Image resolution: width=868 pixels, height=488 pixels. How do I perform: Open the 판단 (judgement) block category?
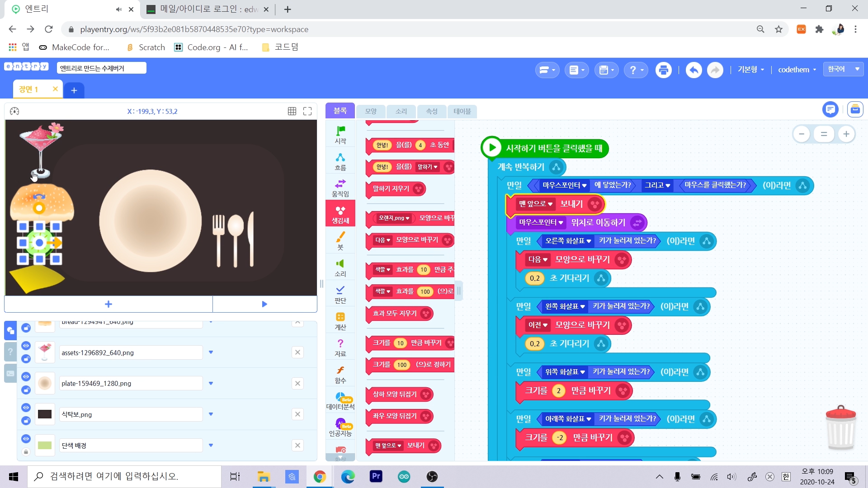point(340,294)
